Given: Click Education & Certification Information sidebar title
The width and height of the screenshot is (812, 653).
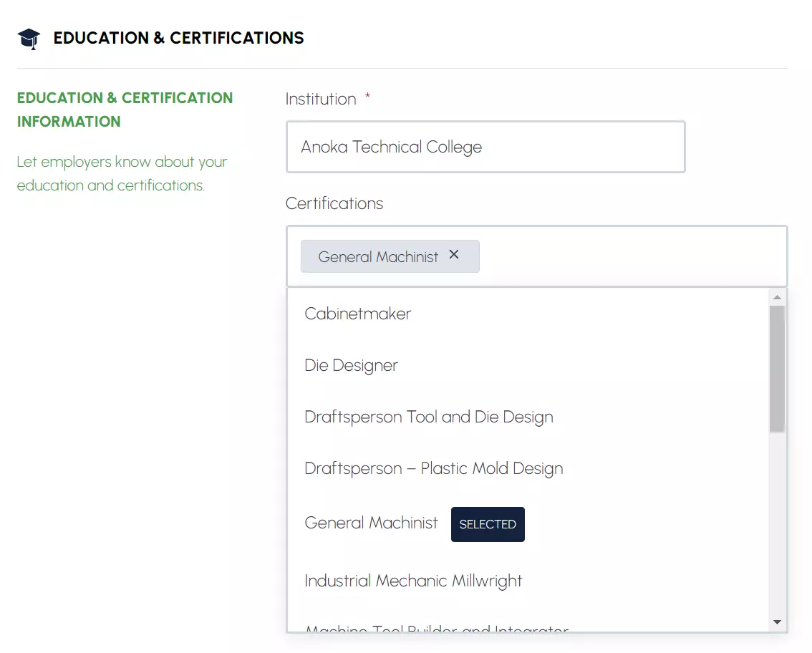Looking at the screenshot, I should click(125, 110).
